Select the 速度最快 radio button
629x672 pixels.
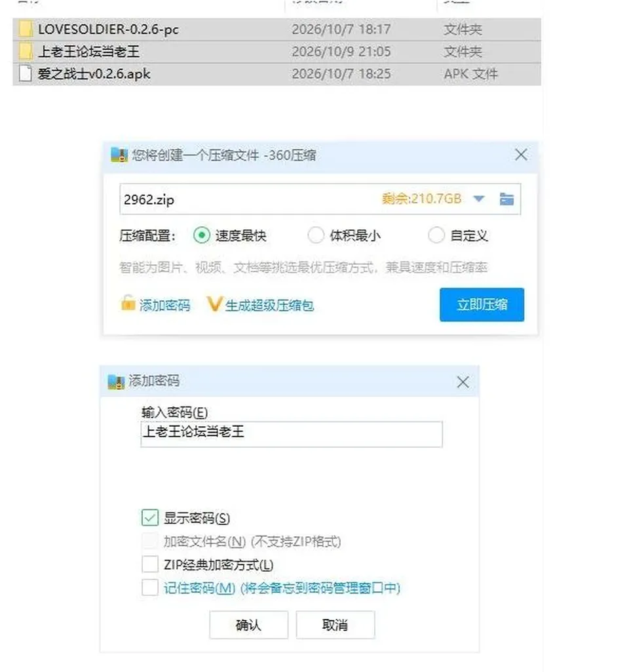[201, 235]
